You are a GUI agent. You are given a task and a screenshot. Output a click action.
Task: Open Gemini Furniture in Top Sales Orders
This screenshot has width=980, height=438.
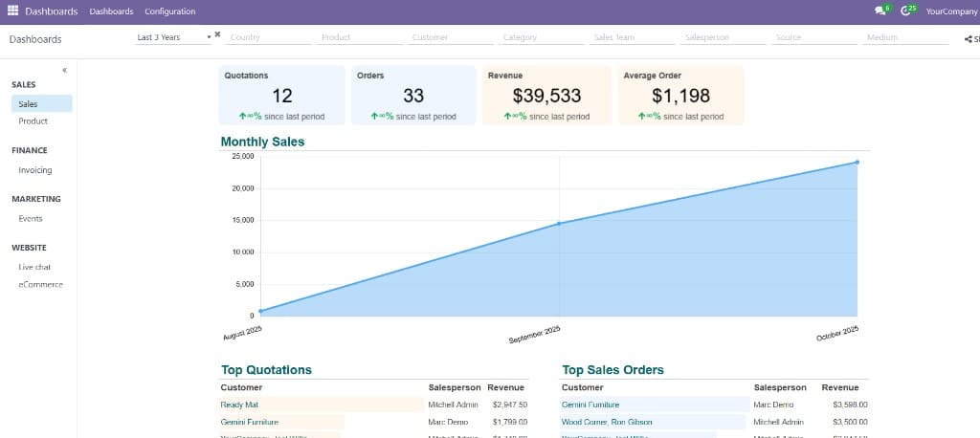(x=590, y=405)
